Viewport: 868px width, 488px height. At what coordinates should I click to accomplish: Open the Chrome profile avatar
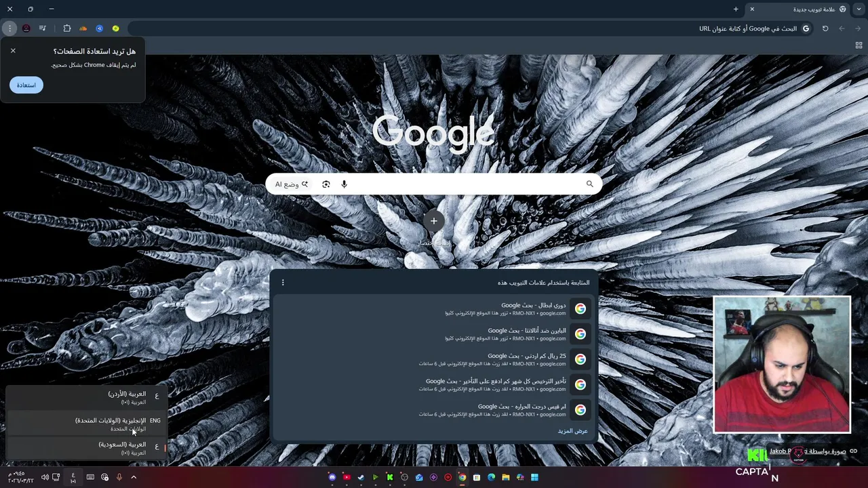point(26,28)
